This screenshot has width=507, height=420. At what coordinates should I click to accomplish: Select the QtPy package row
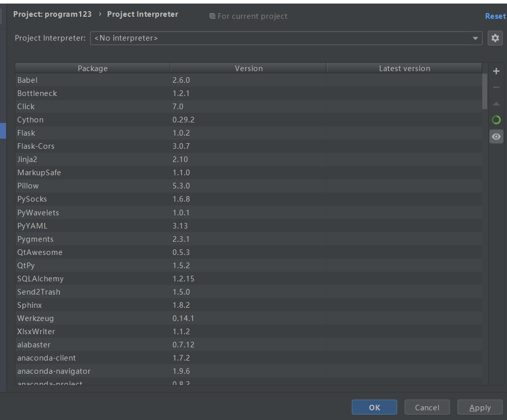click(x=248, y=266)
